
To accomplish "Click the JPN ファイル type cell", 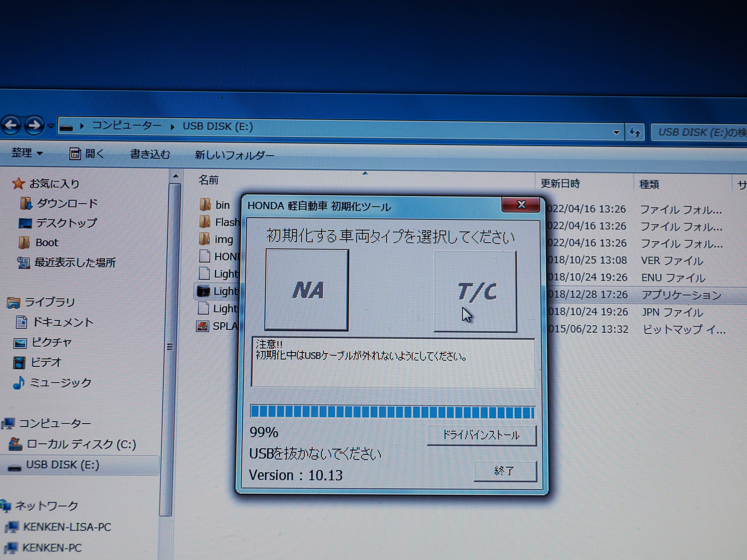I will click(x=673, y=313).
